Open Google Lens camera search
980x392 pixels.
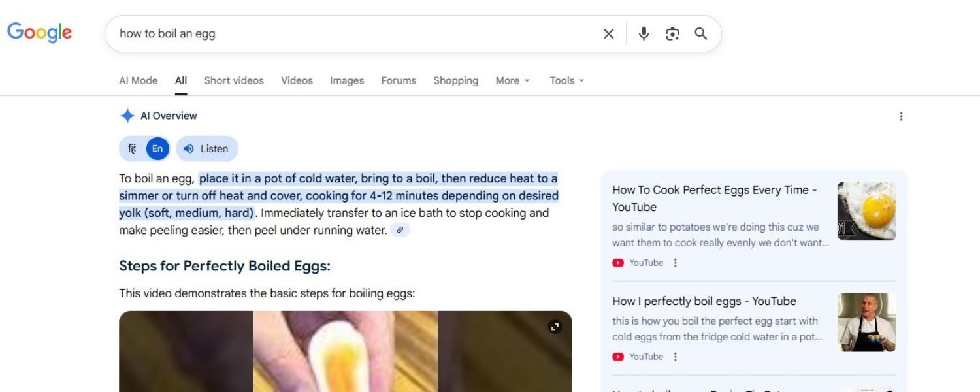672,33
